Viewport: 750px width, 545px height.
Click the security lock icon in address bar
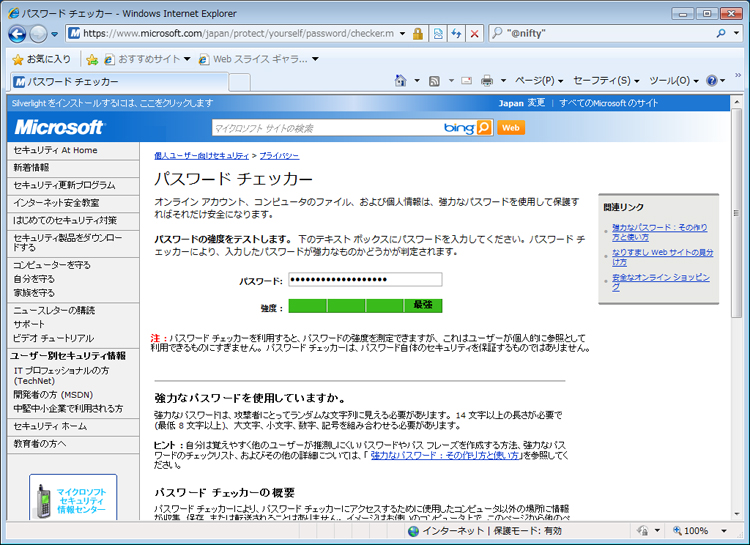418,33
